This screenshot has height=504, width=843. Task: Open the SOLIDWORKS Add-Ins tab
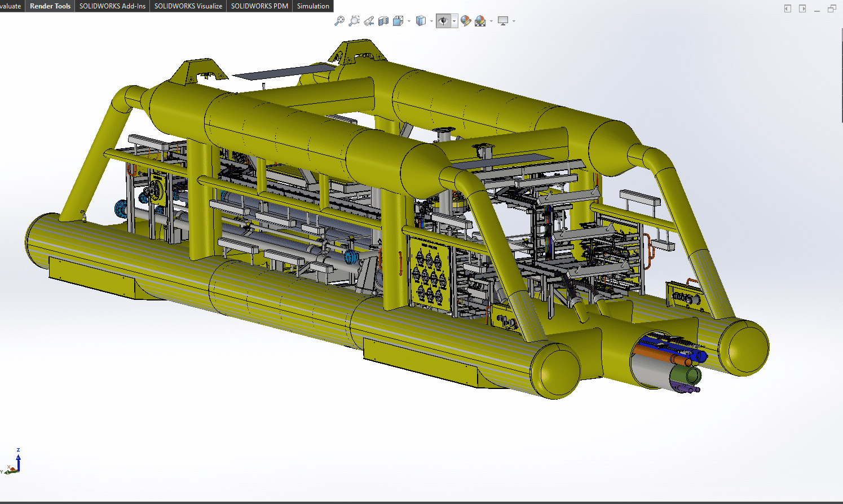112,6
